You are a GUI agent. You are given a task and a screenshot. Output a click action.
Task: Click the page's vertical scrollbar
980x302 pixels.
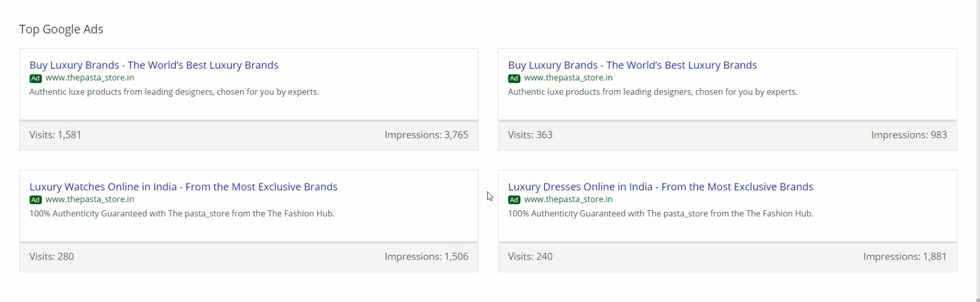tap(978, 151)
